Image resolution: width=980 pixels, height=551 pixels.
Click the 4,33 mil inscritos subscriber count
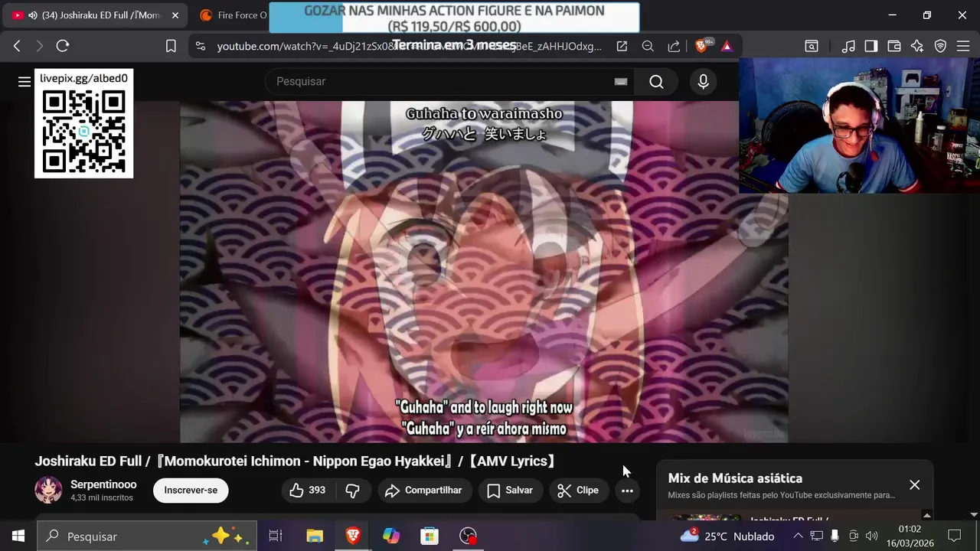[x=102, y=497]
